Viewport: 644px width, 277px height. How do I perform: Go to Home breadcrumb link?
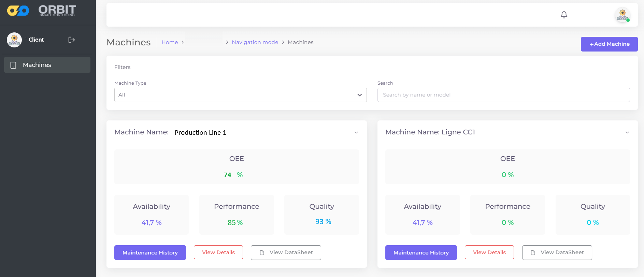click(x=170, y=42)
